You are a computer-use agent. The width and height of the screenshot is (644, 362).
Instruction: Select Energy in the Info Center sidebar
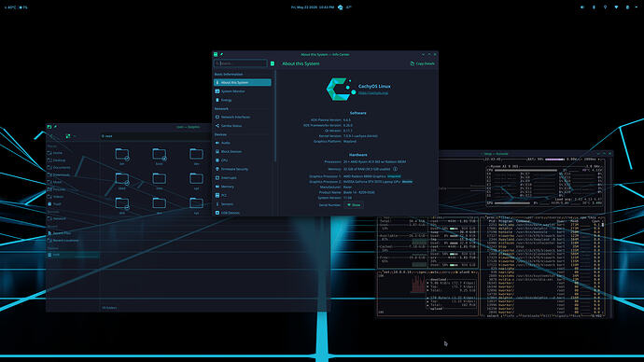coord(243,100)
